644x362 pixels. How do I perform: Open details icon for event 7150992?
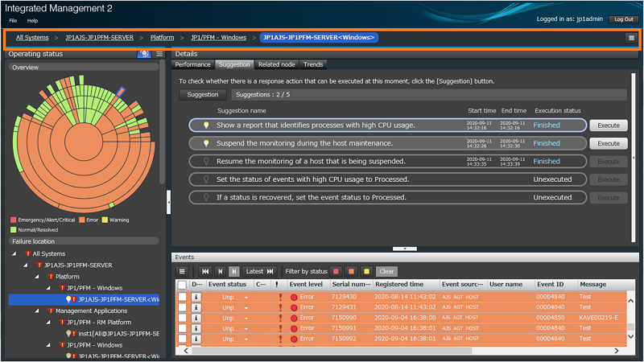[196, 339]
